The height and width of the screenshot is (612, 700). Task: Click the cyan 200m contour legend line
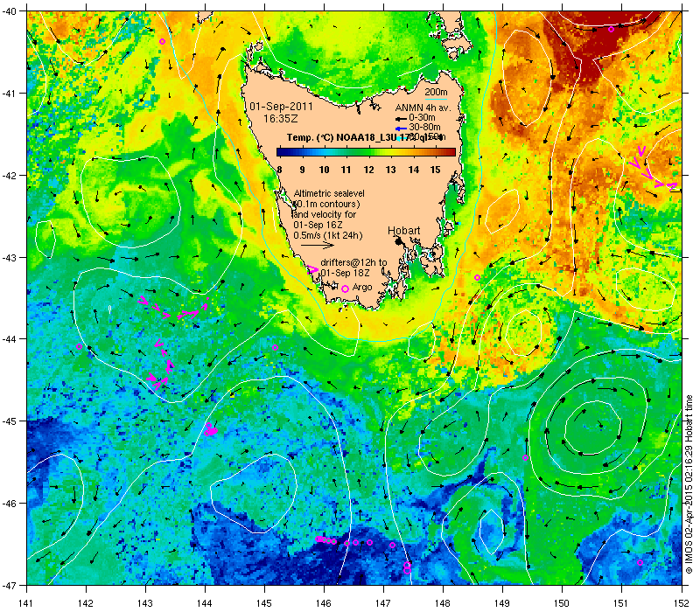point(436,99)
